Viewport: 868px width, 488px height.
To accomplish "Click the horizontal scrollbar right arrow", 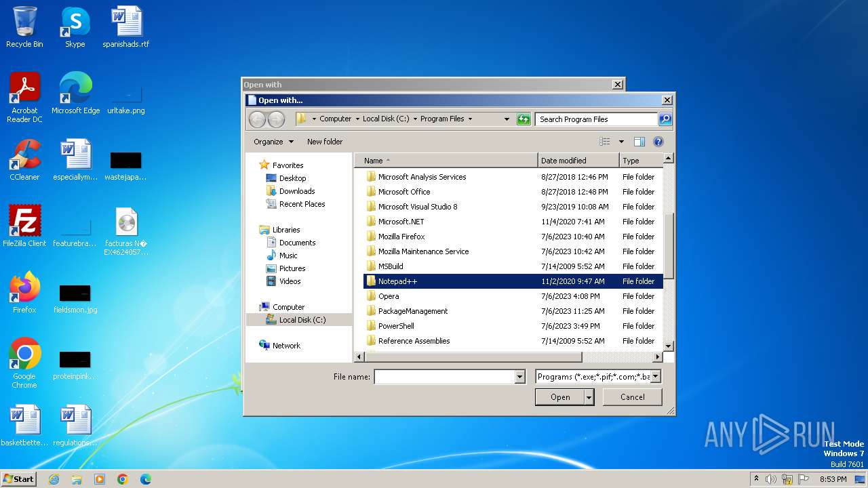I will [x=657, y=357].
